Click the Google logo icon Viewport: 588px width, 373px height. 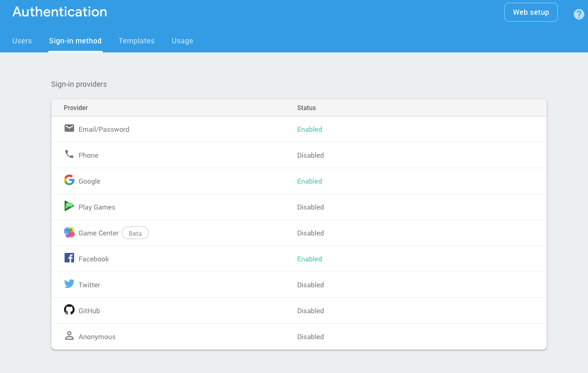click(69, 180)
